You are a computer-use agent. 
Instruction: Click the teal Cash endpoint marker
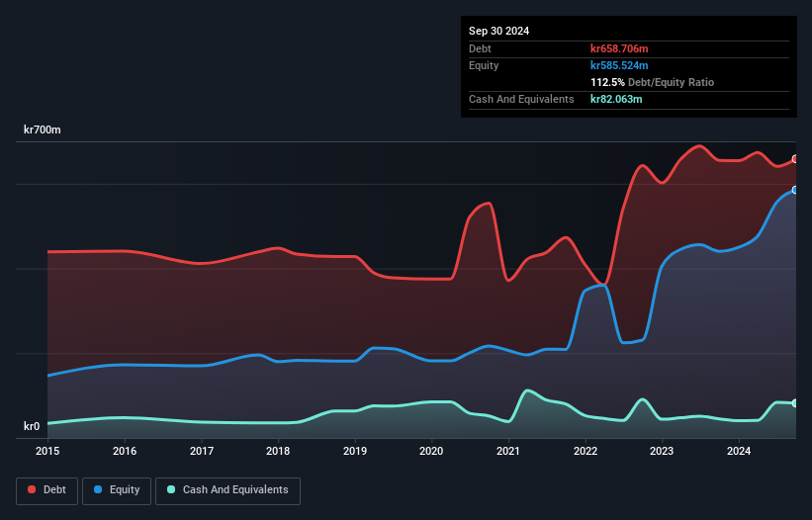click(795, 403)
